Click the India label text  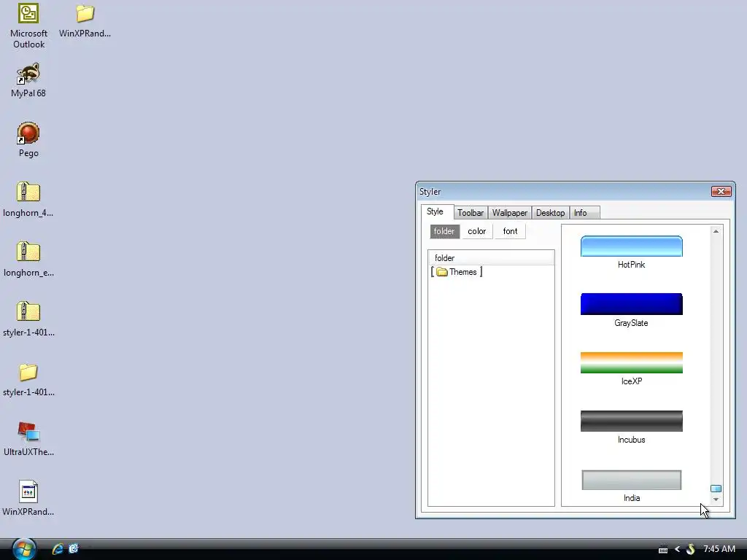(x=632, y=498)
